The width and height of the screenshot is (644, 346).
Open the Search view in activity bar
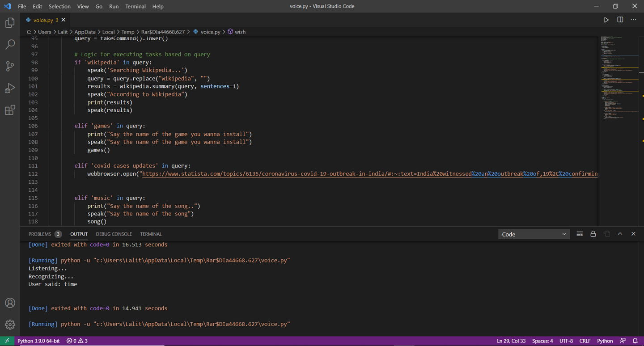click(10, 44)
